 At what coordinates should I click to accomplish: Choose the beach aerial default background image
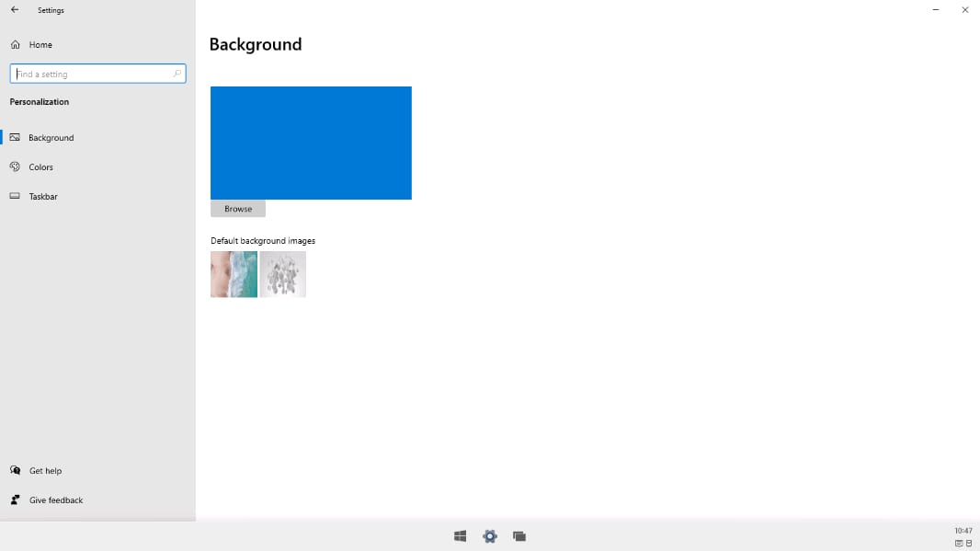tap(234, 274)
